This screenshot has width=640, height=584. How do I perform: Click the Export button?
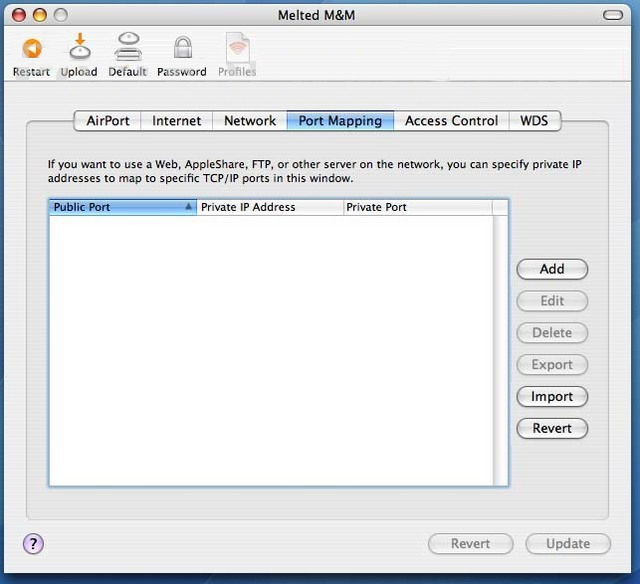point(552,365)
